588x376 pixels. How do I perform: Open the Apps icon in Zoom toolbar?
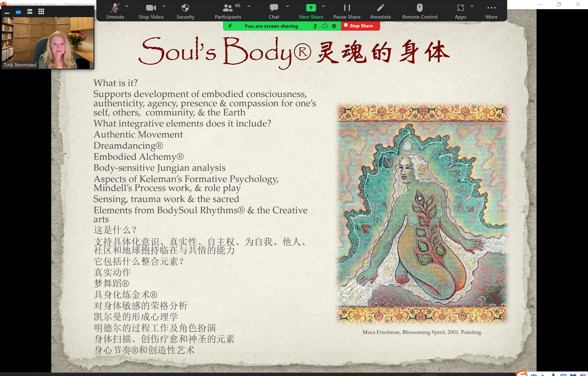460,8
